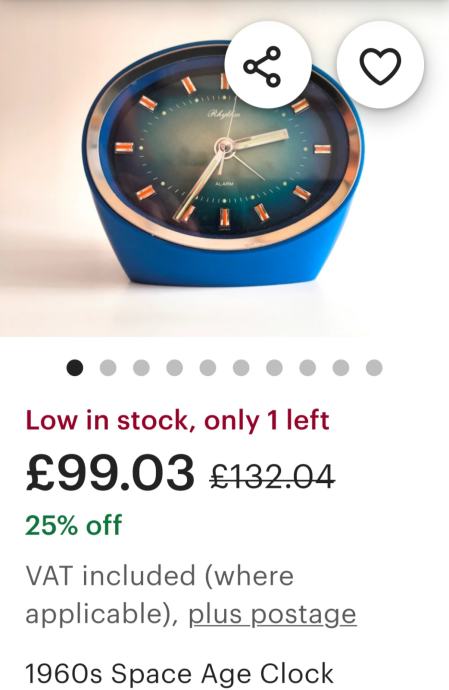Viewport: 449px width, 690px height.
Task: Open the blue clock product photo
Action: pyautogui.click(x=224, y=169)
